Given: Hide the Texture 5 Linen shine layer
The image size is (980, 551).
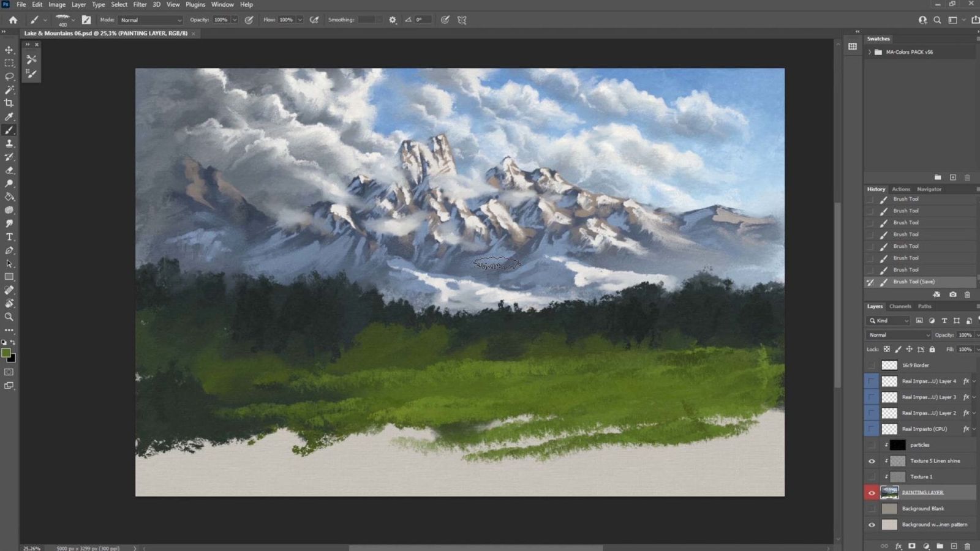Looking at the screenshot, I should (872, 461).
